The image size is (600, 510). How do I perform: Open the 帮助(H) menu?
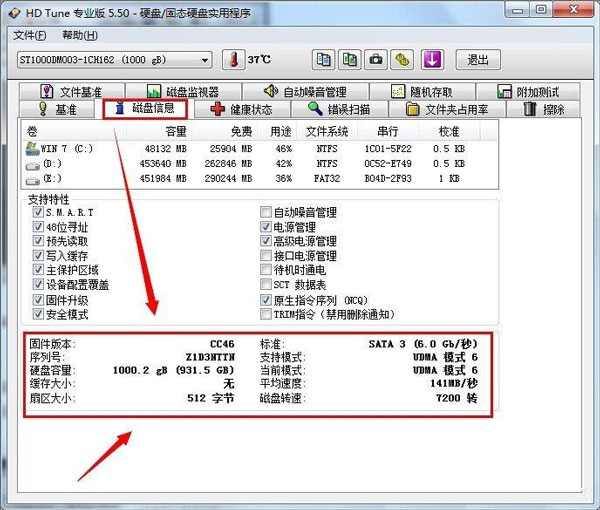80,36
